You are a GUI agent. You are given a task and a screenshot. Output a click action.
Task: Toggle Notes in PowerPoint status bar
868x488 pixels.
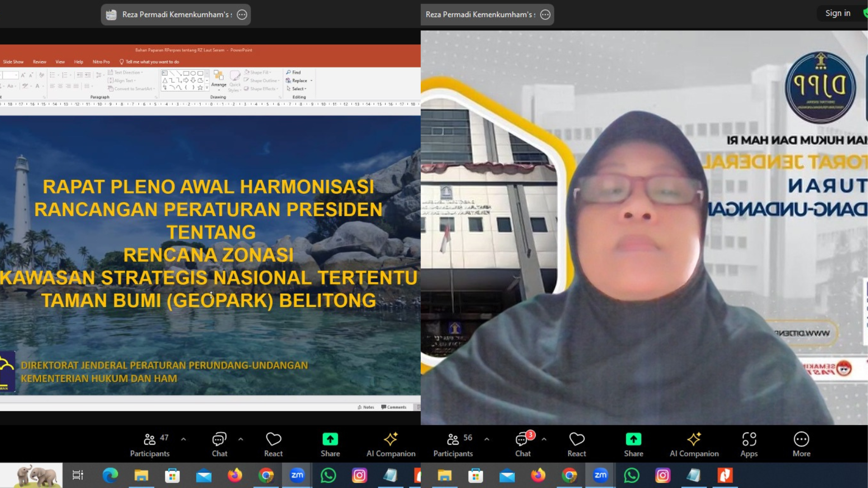click(x=366, y=407)
